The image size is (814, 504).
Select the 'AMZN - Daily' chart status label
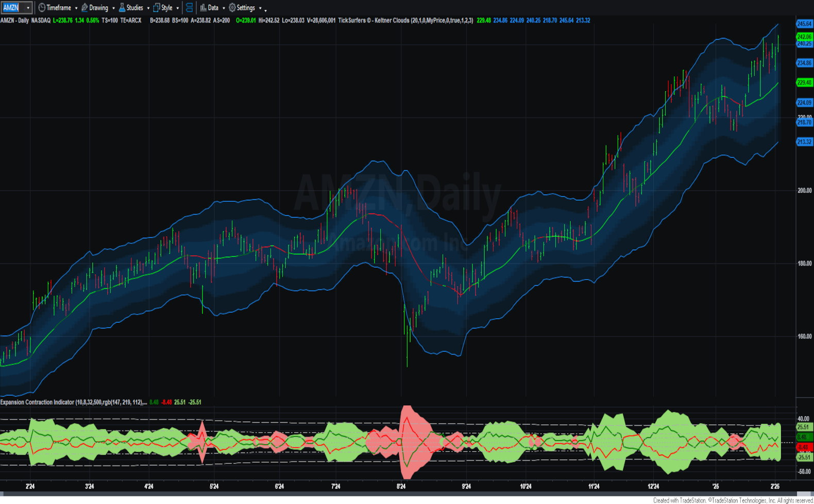pyautogui.click(x=14, y=21)
